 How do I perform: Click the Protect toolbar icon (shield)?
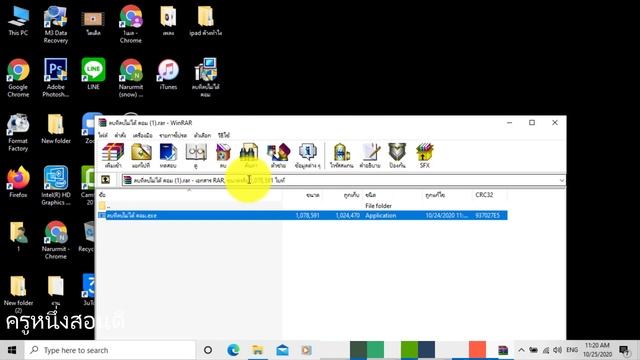click(x=397, y=156)
